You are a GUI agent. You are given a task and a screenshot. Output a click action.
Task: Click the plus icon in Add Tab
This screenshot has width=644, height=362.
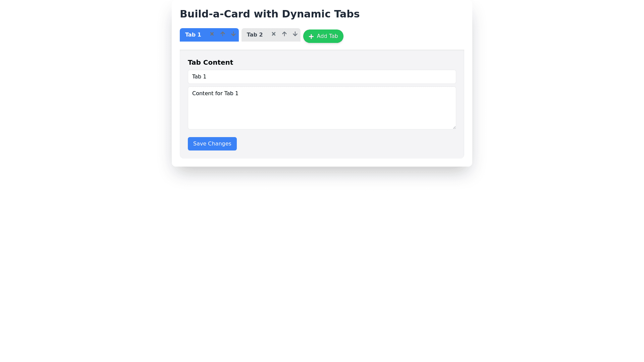coord(311,37)
